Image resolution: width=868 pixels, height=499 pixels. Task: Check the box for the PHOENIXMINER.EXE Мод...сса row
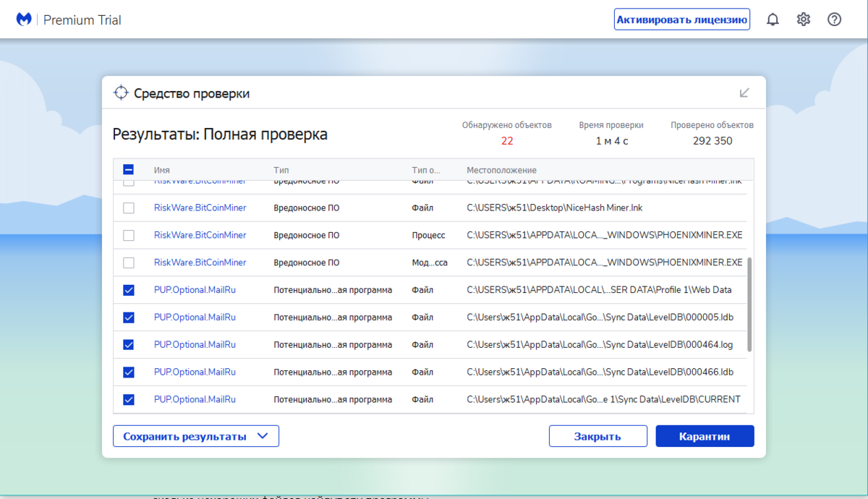[x=129, y=263]
